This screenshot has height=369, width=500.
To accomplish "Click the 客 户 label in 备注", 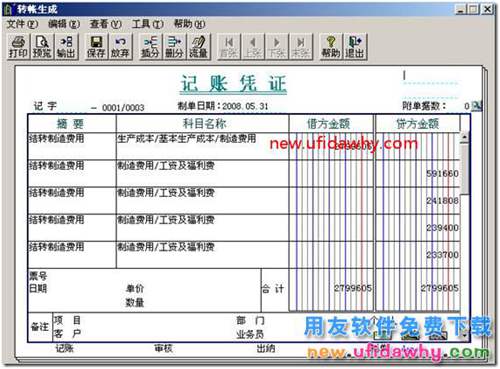I will click(67, 333).
